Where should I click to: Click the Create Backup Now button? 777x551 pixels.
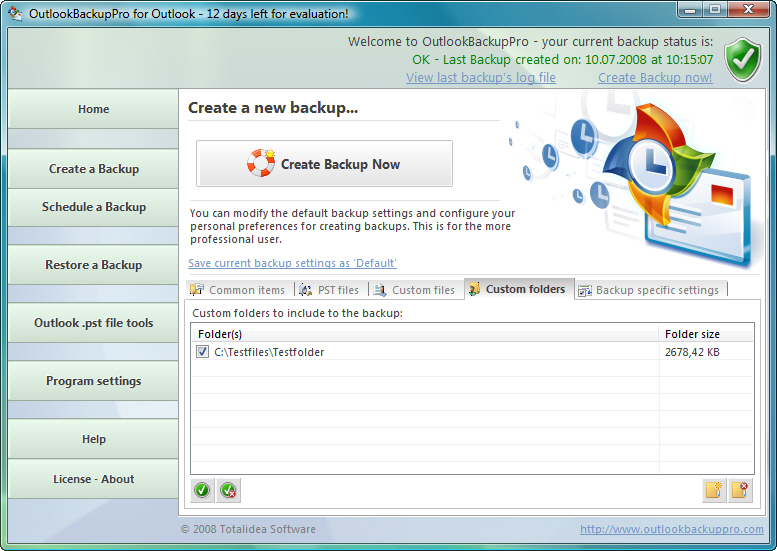point(325,164)
